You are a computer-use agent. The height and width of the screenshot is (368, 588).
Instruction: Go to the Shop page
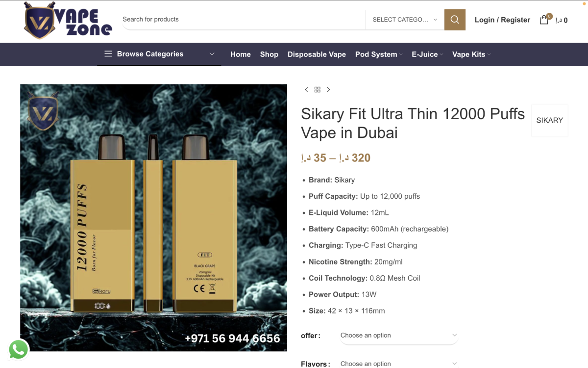tap(269, 54)
